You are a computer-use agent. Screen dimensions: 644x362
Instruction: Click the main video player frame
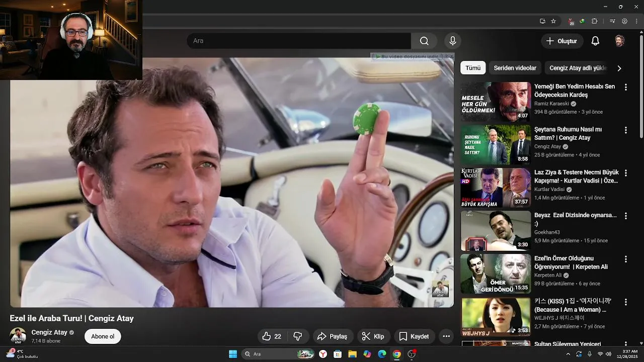(232, 183)
